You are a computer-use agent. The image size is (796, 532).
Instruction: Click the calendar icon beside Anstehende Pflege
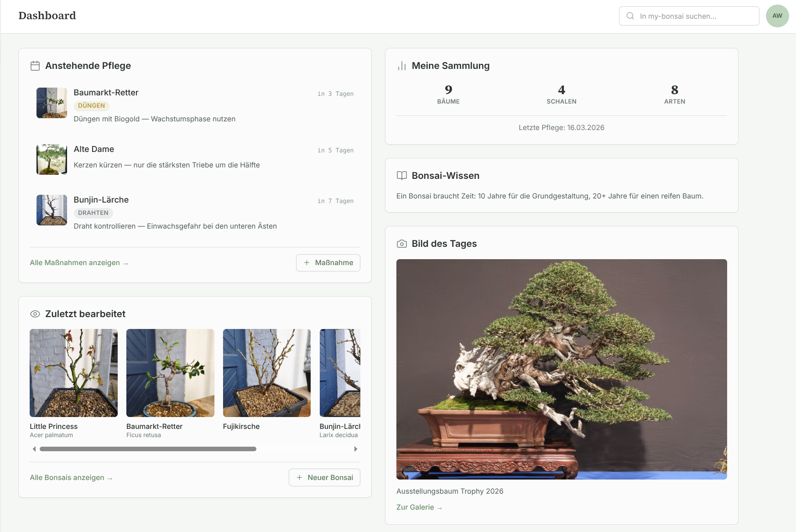(35, 66)
